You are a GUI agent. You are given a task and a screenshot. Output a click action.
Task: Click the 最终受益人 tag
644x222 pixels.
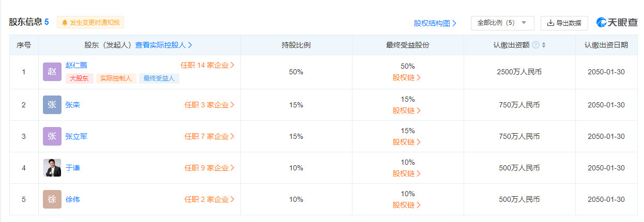(x=159, y=78)
